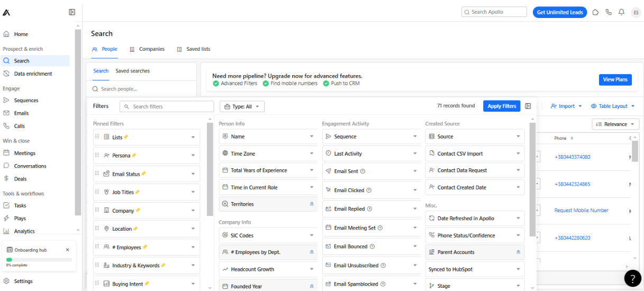
Task: Collapse the filters panel icon beside Apply Filters
Action: click(528, 106)
